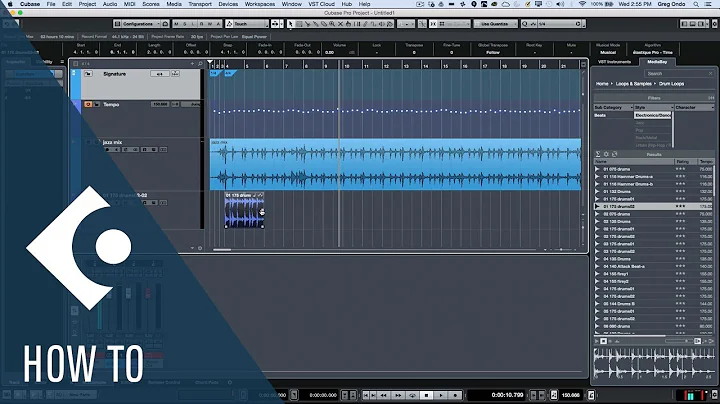Open the Workspaces menu

click(x=259, y=4)
